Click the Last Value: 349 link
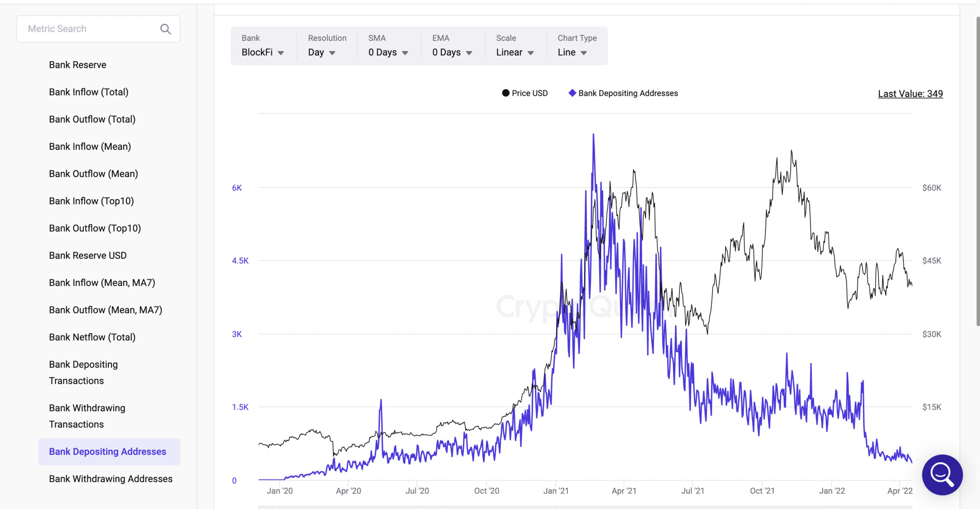Image resolution: width=980 pixels, height=509 pixels. pos(910,94)
